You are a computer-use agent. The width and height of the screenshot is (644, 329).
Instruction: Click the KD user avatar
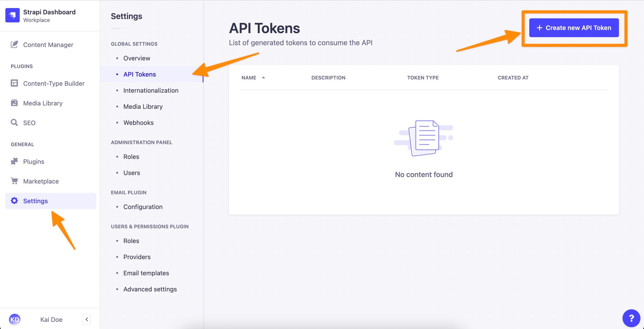tap(15, 319)
